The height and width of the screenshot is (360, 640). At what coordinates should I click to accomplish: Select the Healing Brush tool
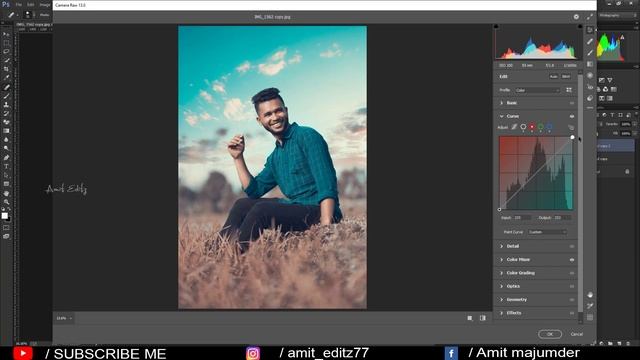point(6,87)
